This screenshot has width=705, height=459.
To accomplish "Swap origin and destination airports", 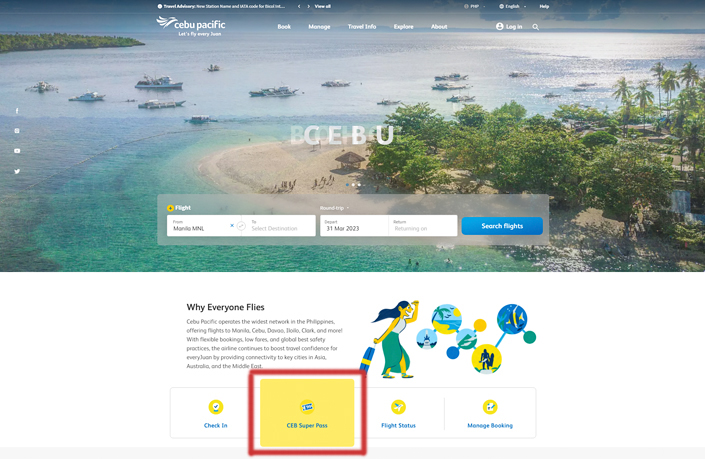I will click(241, 226).
